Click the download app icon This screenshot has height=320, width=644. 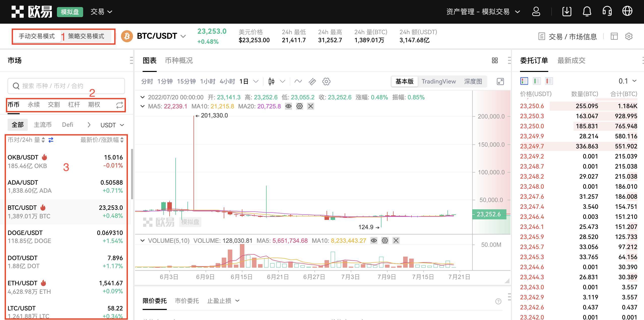pos(567,12)
